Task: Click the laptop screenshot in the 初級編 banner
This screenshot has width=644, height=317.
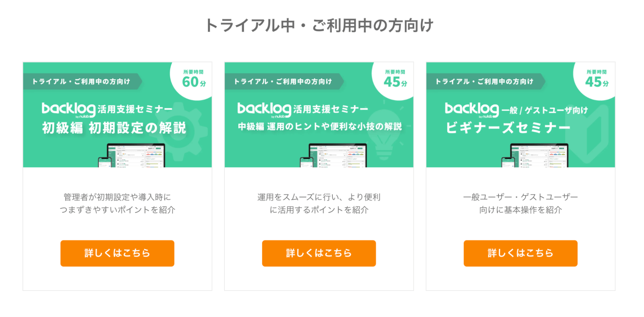Action: (136, 156)
